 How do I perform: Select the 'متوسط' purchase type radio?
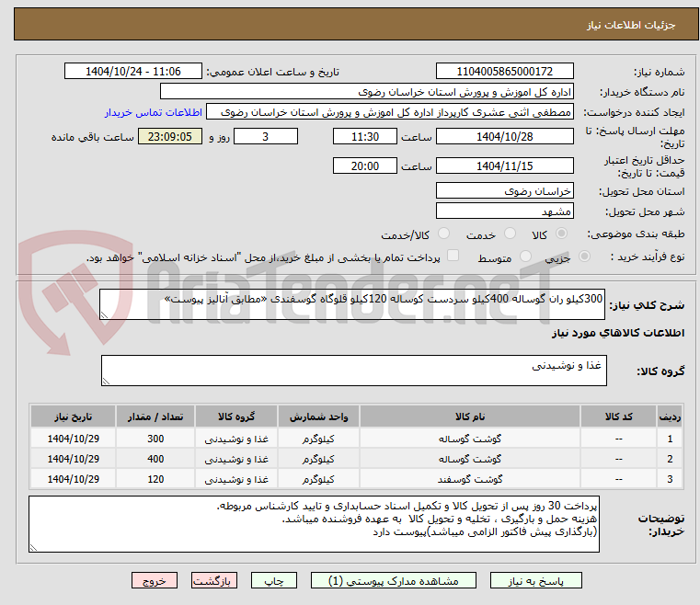(526, 257)
